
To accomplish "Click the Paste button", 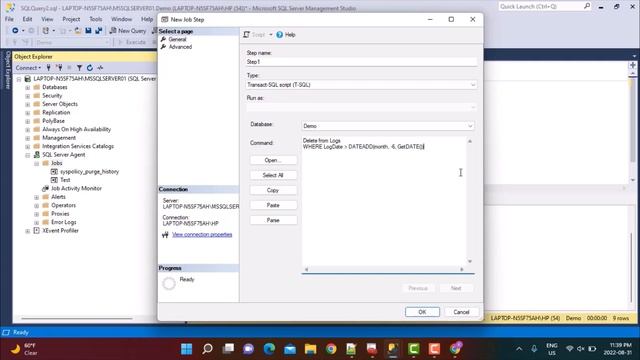I will tap(273, 205).
